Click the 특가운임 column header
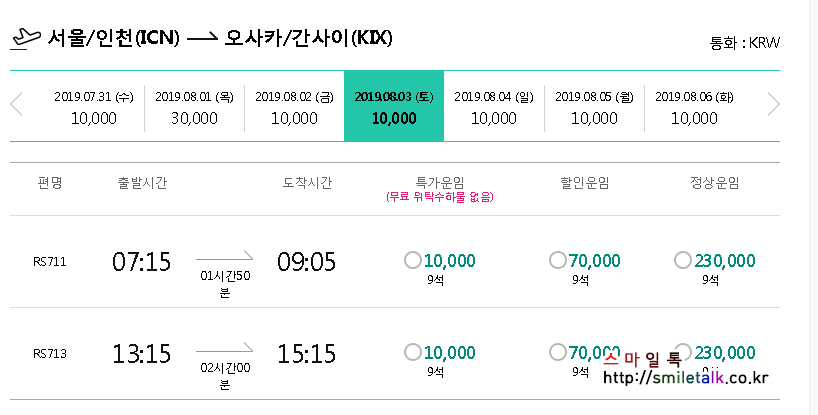The height and width of the screenshot is (415, 818). [439, 183]
